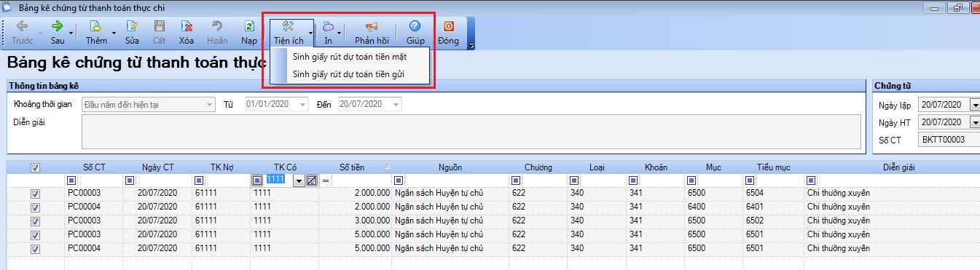Click the Sửa (edit) toolbar icon
Viewport: 980px width, 270px height.
[132, 26]
